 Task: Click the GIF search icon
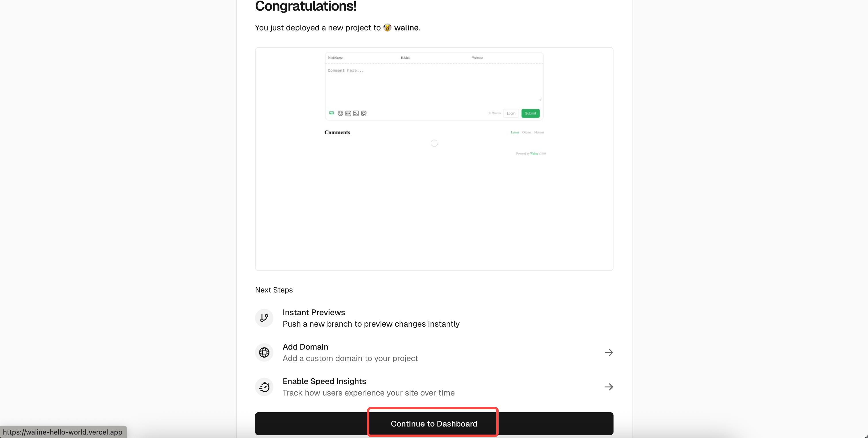(x=348, y=113)
